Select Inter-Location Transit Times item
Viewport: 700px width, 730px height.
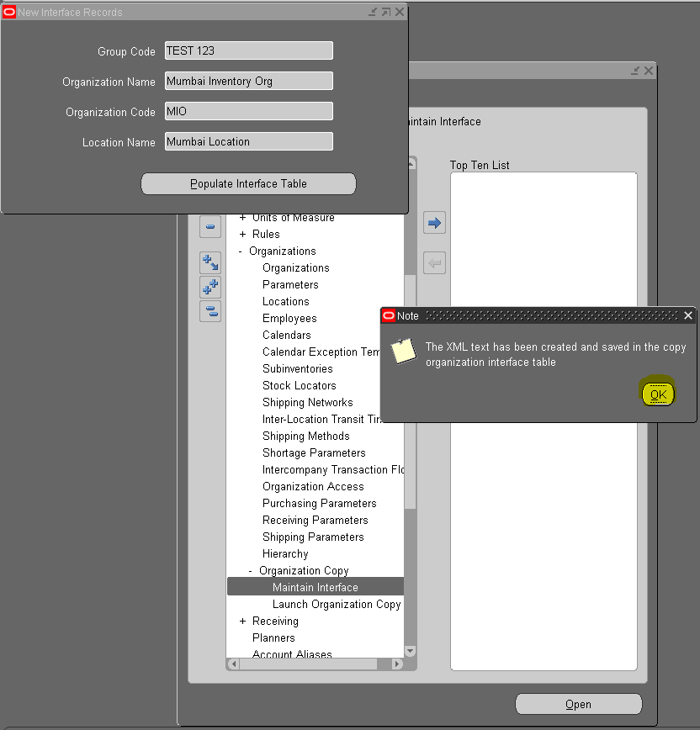322,419
